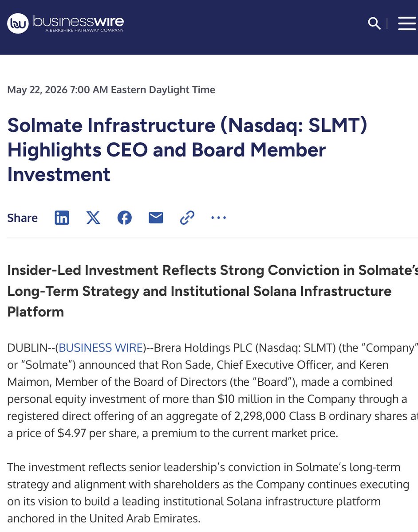The width and height of the screenshot is (418, 532).
Task: Share the article on Facebook
Action: click(x=125, y=218)
